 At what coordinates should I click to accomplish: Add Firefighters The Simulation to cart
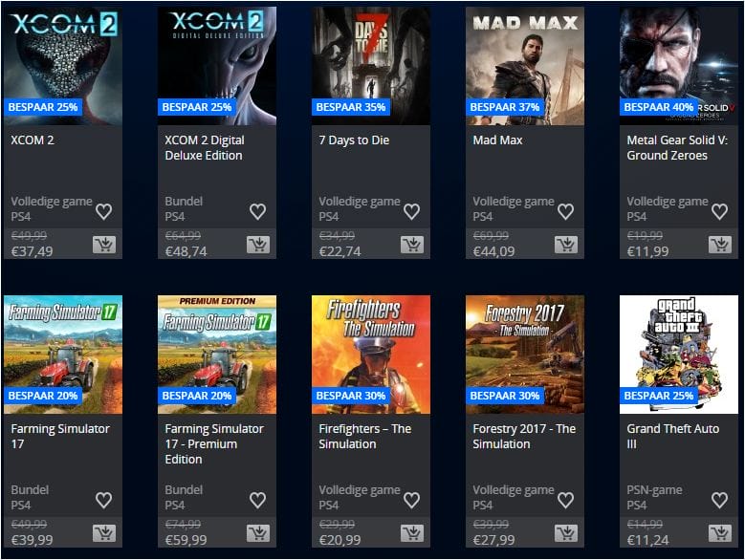412,533
